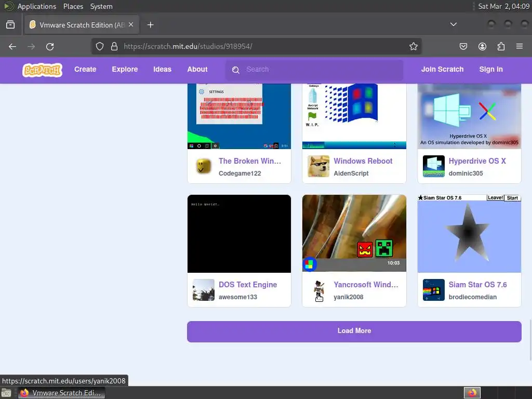
Task: Click the padlock site info icon
Action: (x=114, y=46)
